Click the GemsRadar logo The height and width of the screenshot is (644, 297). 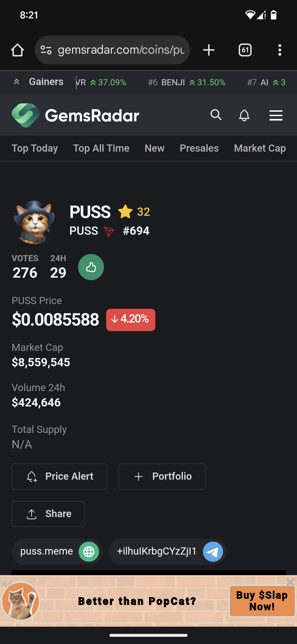point(75,115)
